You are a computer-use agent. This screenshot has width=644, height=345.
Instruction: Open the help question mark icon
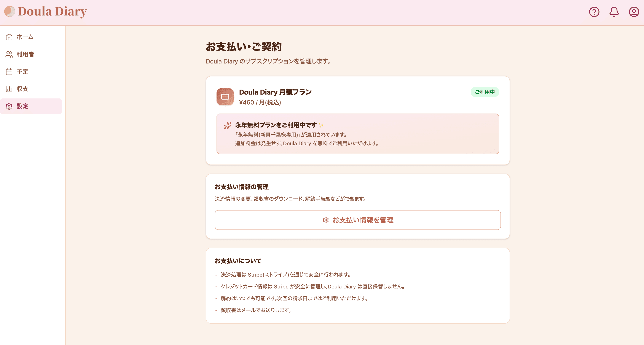[594, 12]
